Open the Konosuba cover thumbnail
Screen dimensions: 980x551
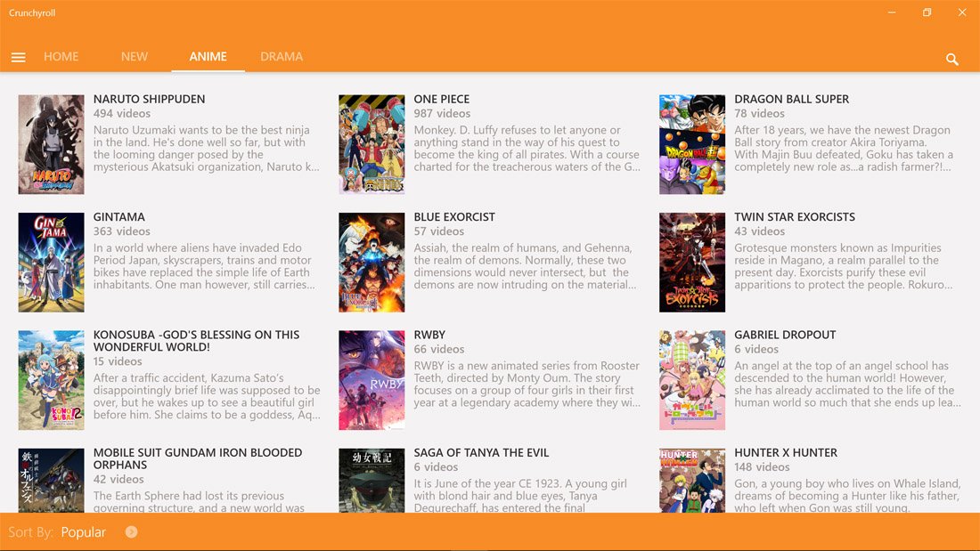tap(52, 380)
